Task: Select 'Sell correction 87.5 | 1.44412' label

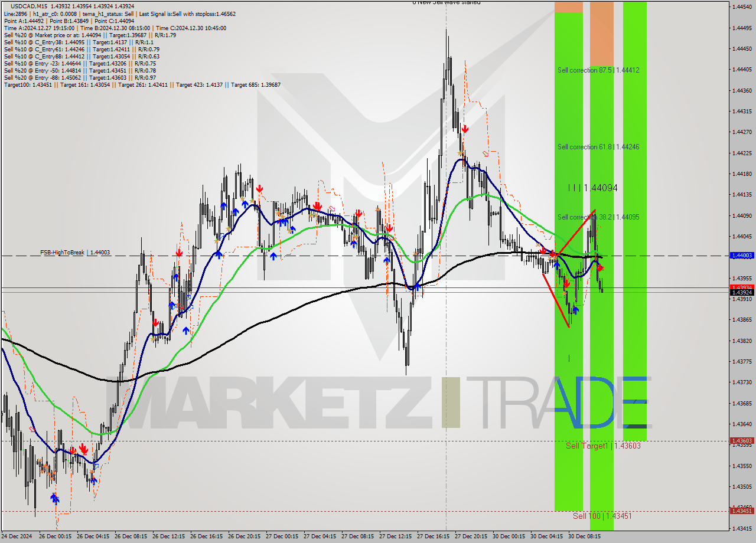Action: pos(598,70)
